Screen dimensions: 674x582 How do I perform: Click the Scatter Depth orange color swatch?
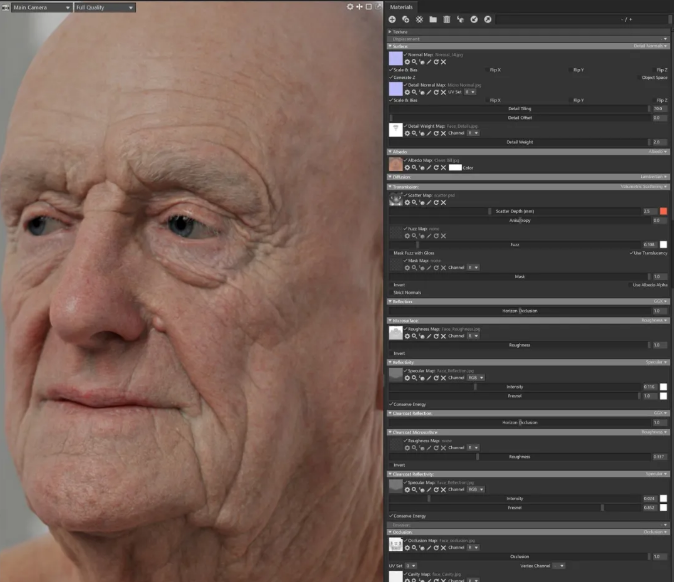click(x=663, y=211)
